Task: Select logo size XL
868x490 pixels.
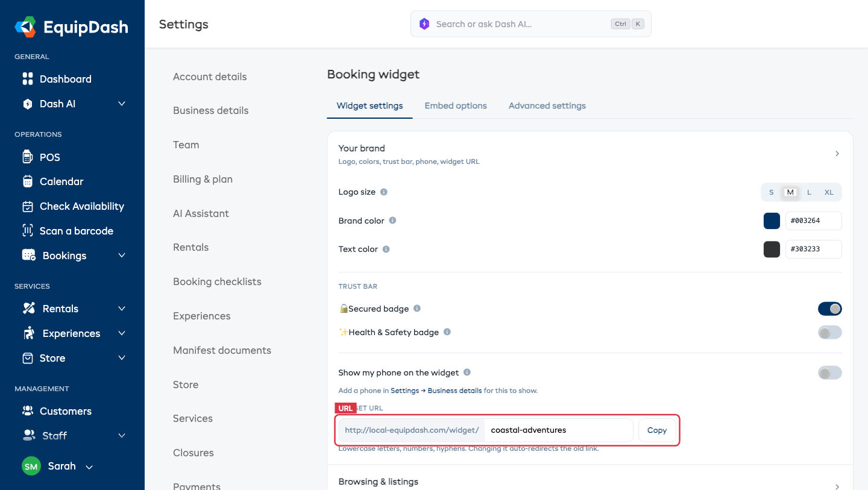Action: [x=829, y=192]
